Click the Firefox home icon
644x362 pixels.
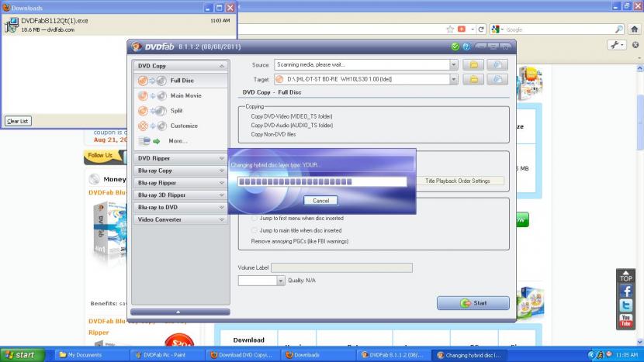(x=634, y=29)
